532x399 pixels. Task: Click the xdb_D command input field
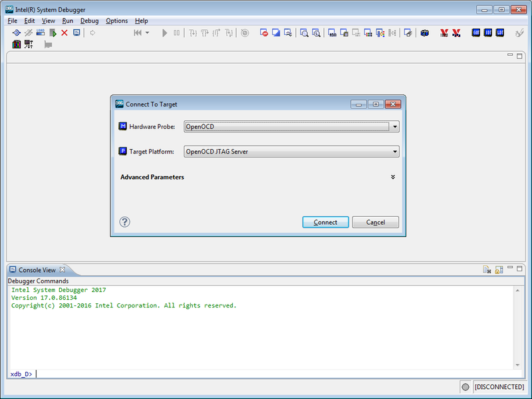tap(266, 374)
